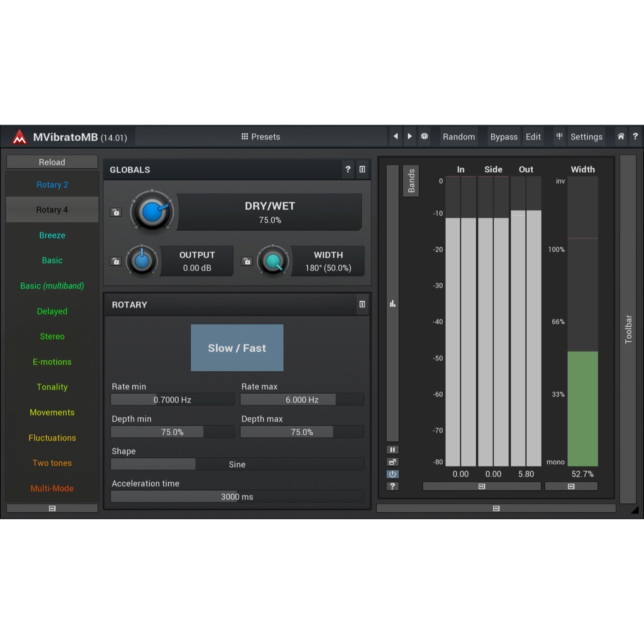
Task: Select the Two tones preset
Action: point(52,463)
